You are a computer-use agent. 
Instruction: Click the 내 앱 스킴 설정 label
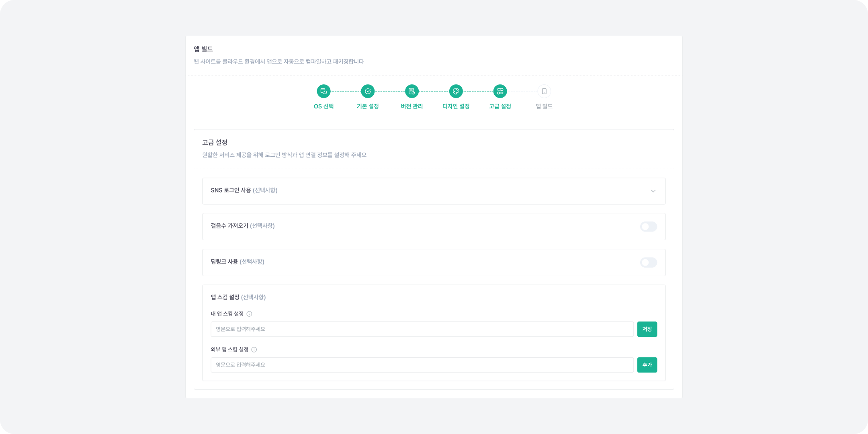pyautogui.click(x=227, y=314)
